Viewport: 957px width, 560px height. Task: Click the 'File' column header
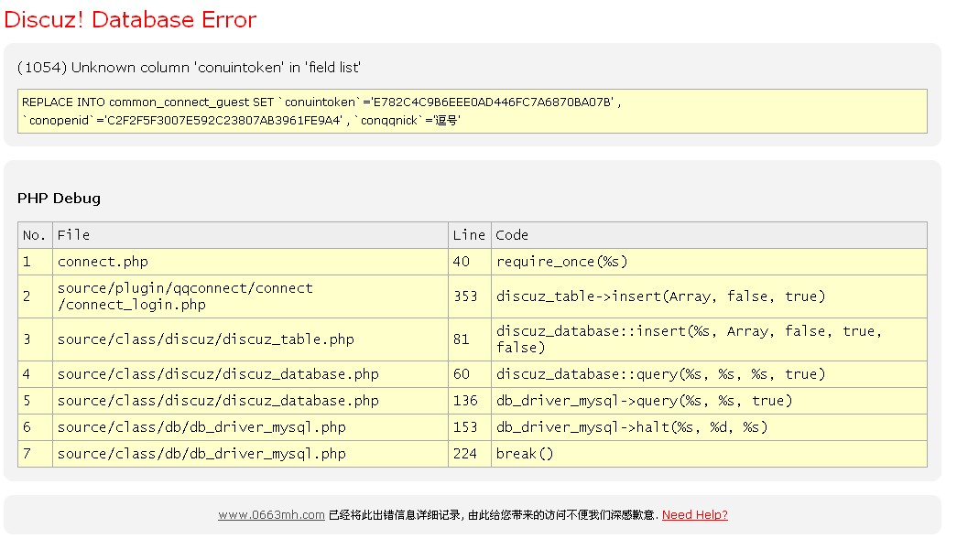coord(250,235)
